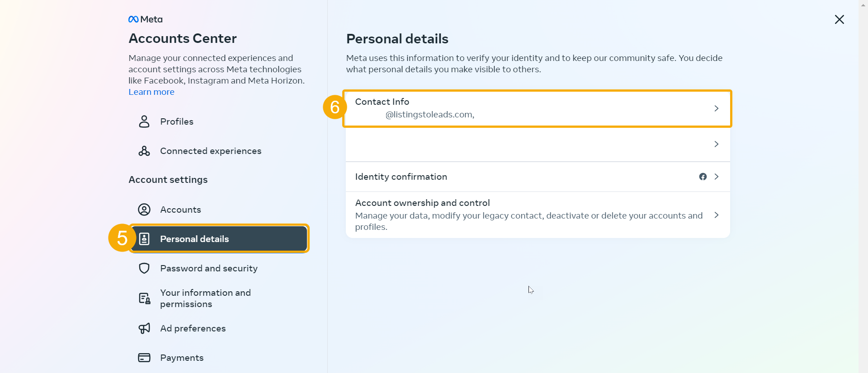Expand Account ownership and control chevron

click(716, 215)
